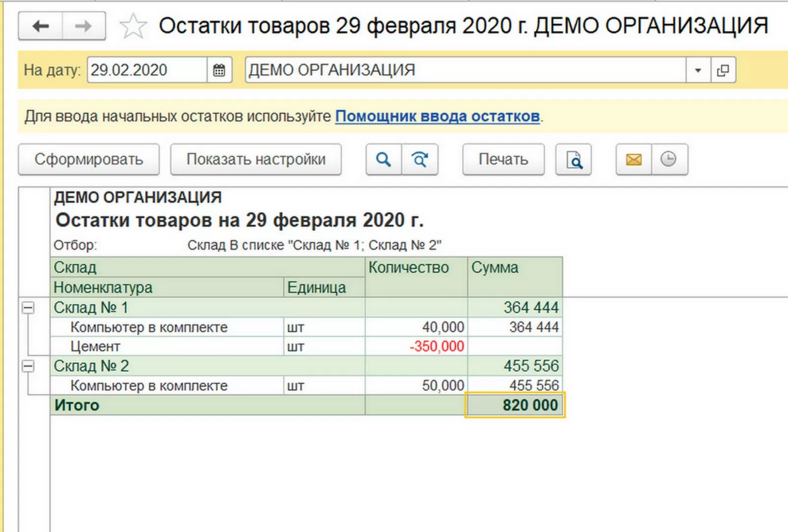Viewport: 788px width, 532px height.
Task: Open the Помощник ввода остатков link
Action: click(x=437, y=116)
